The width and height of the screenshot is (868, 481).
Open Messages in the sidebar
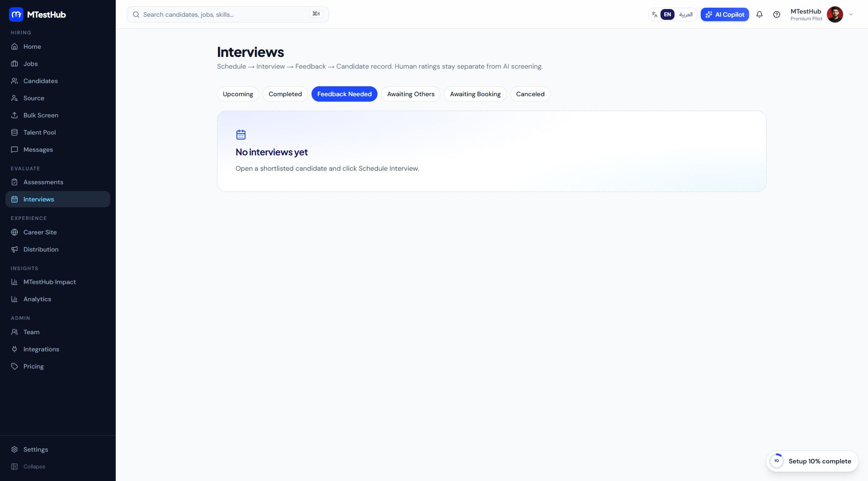coord(58,149)
